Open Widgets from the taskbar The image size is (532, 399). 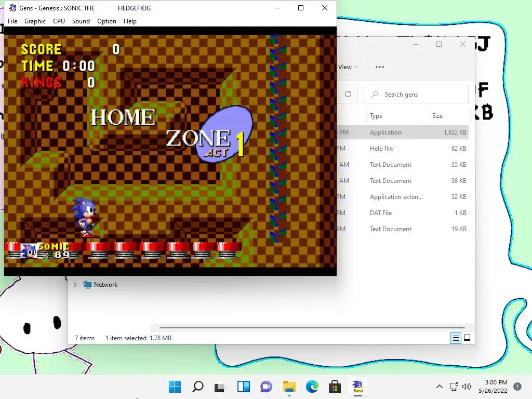pyautogui.click(x=243, y=387)
